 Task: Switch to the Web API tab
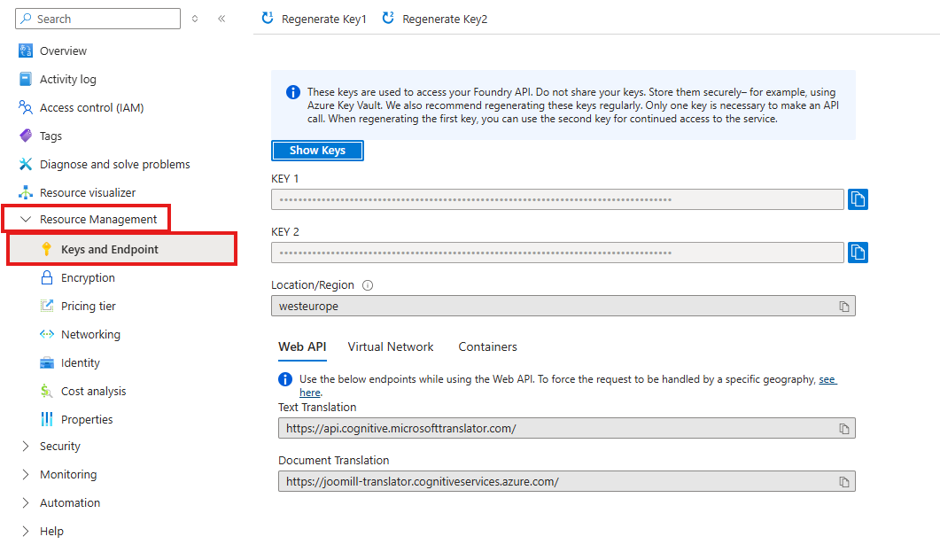[x=302, y=347]
